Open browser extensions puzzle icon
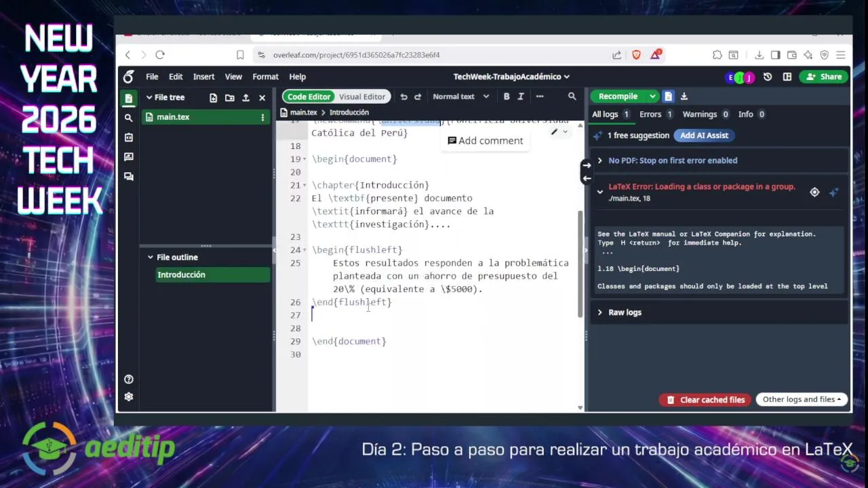868x488 pixels. 717,55
